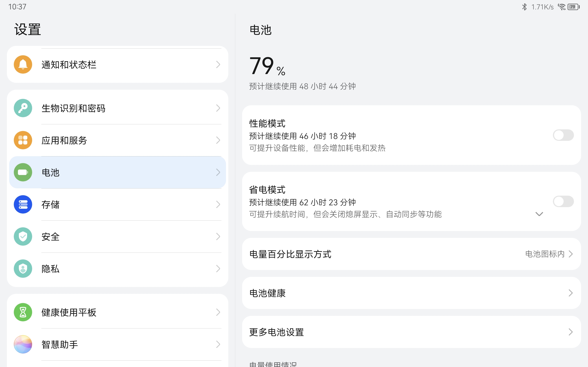The width and height of the screenshot is (588, 367).
Task: Turn on 省电模式 using the toggle
Action: pos(563,201)
